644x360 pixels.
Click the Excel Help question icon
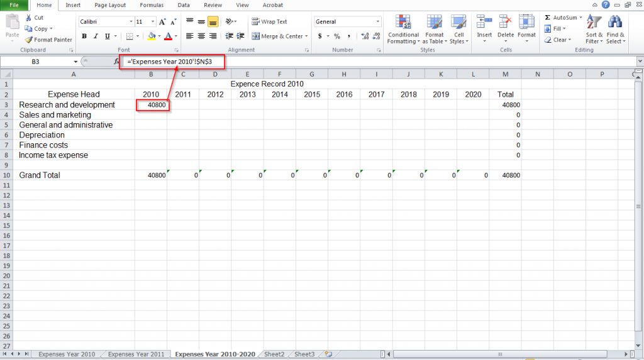pos(606,5)
